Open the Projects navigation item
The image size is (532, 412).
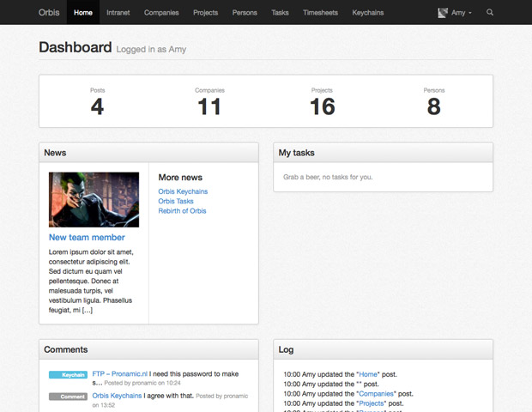tap(205, 13)
